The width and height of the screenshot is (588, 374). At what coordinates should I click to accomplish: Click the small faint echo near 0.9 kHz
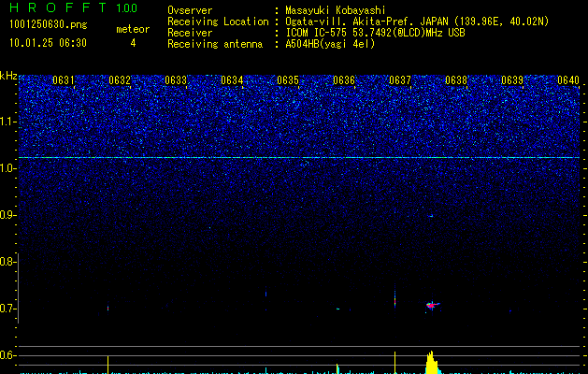431,216
